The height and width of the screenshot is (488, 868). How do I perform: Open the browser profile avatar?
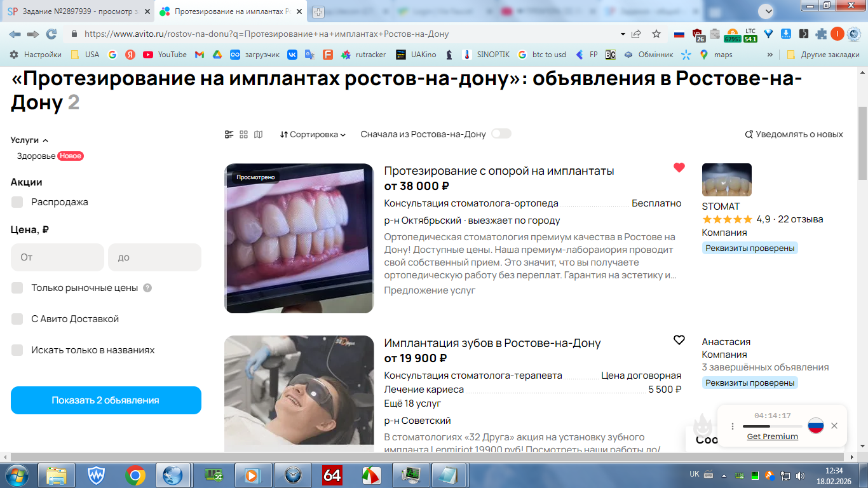pos(837,34)
